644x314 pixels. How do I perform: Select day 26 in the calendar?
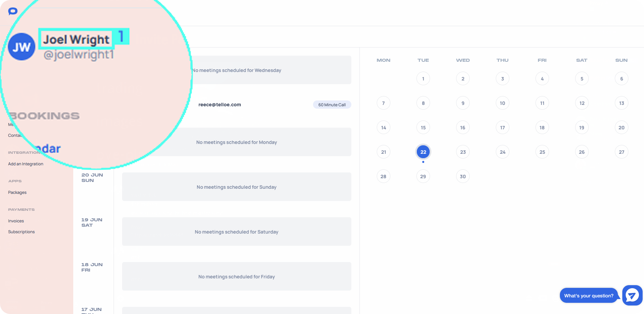click(582, 152)
